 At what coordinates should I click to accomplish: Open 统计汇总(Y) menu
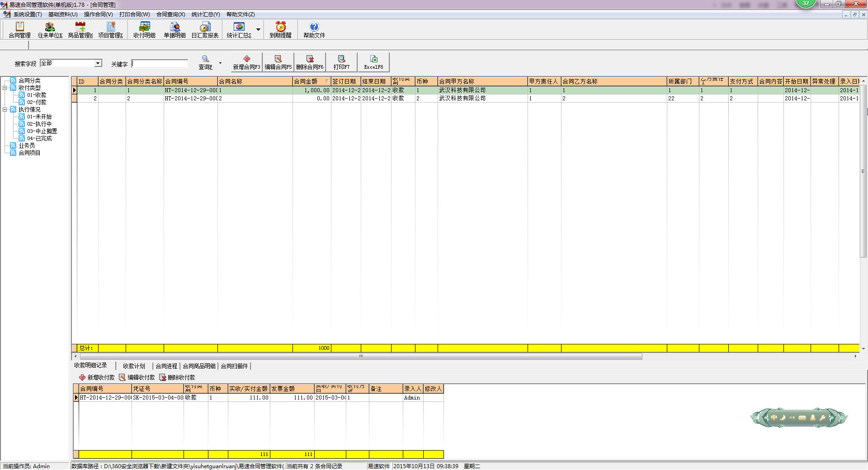tap(206, 14)
